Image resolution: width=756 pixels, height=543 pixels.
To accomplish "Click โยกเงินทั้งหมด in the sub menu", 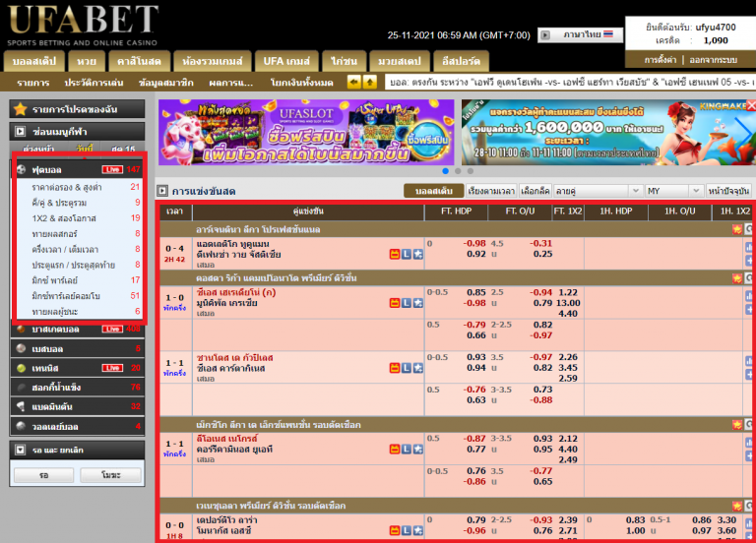I will [301, 83].
